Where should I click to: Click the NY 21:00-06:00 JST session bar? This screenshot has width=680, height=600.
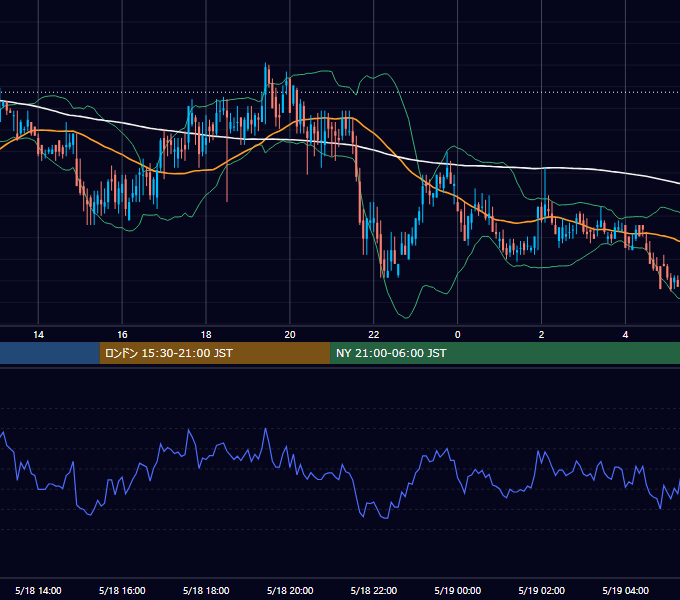pos(505,353)
